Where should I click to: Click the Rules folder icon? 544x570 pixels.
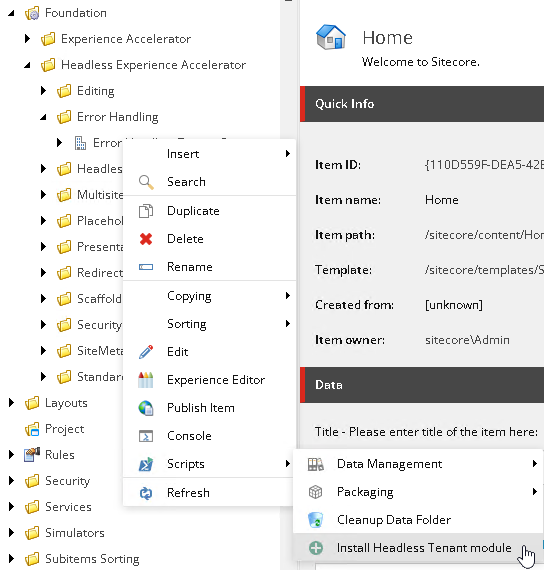[32, 455]
